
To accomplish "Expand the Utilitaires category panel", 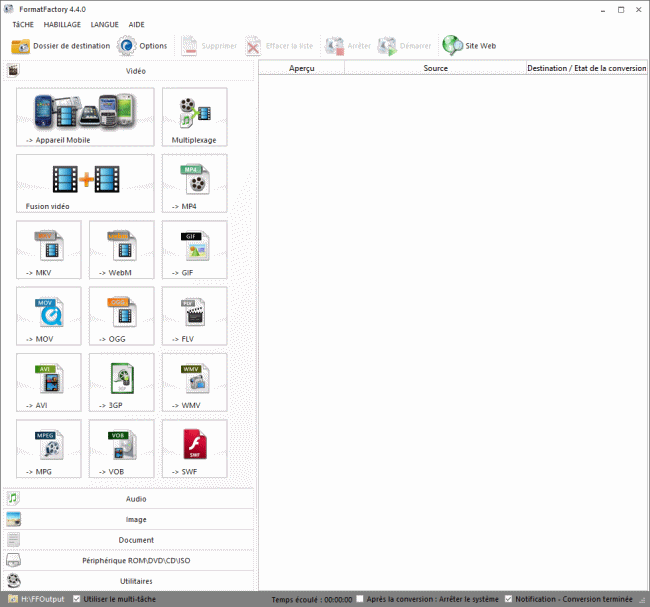I will [x=129, y=581].
